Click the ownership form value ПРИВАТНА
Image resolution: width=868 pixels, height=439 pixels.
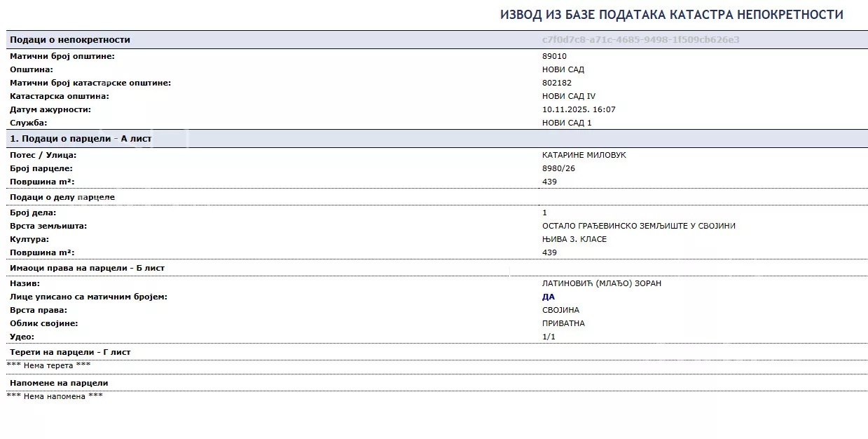[x=563, y=323]
